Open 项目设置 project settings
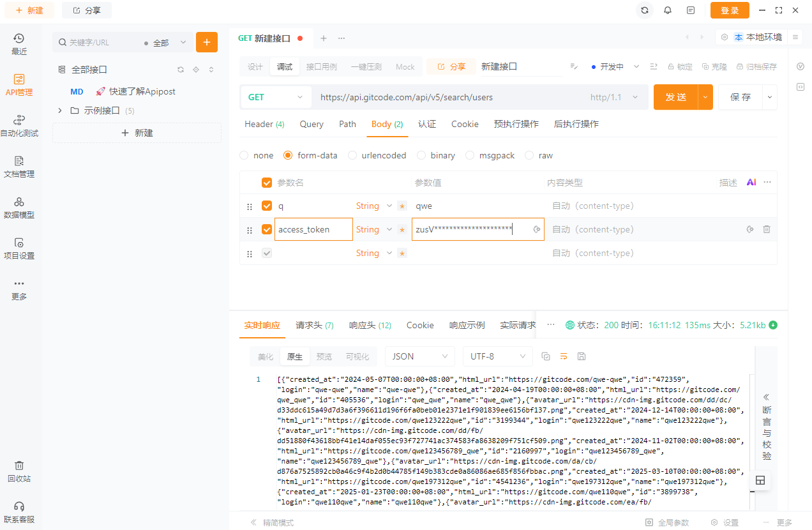 point(19,248)
